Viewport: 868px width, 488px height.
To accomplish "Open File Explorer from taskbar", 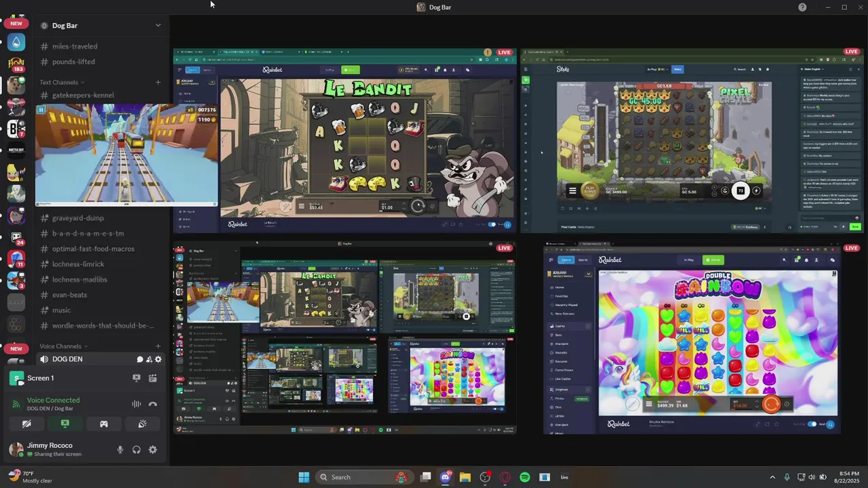I will pos(465,477).
